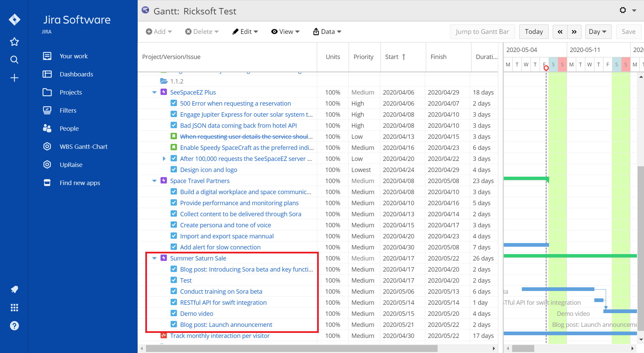Open the dropdown arrow beside the gear
The image size is (644, 353).
point(634,10)
